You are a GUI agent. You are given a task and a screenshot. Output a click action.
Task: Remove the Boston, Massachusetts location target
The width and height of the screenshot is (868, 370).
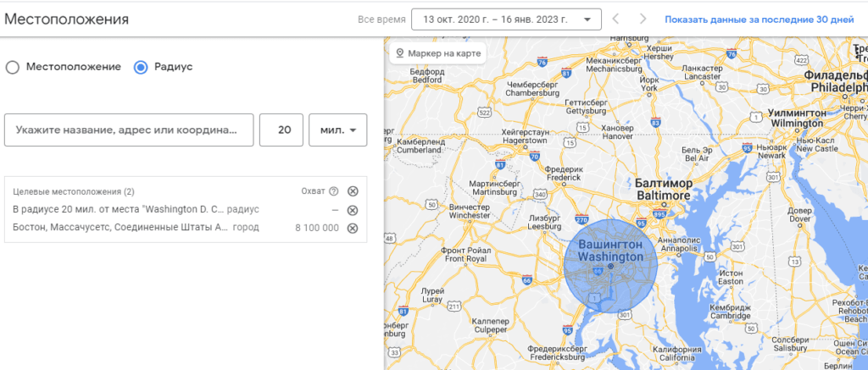pyautogui.click(x=353, y=228)
